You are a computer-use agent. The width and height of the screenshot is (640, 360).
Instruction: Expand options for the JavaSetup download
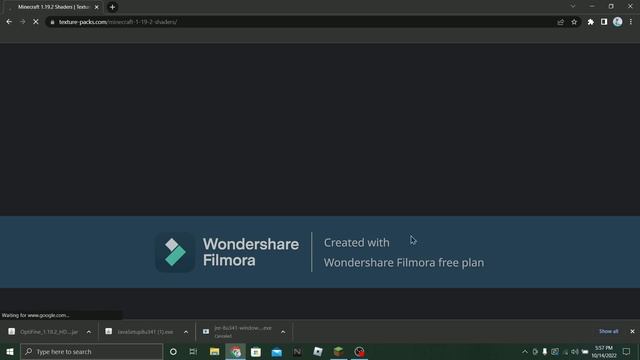[186, 332]
